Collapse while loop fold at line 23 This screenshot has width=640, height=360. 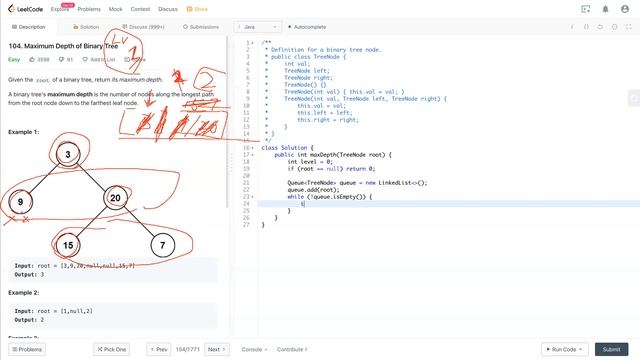click(x=252, y=197)
